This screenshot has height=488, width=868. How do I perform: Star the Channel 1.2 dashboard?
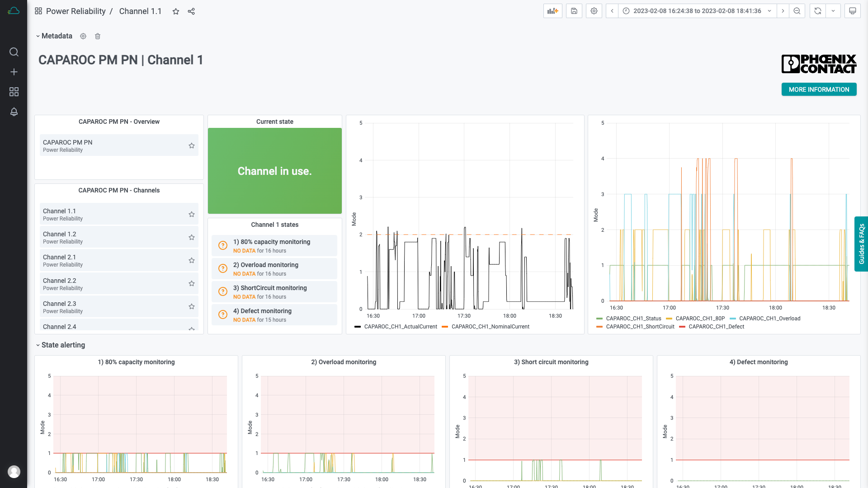[191, 237]
